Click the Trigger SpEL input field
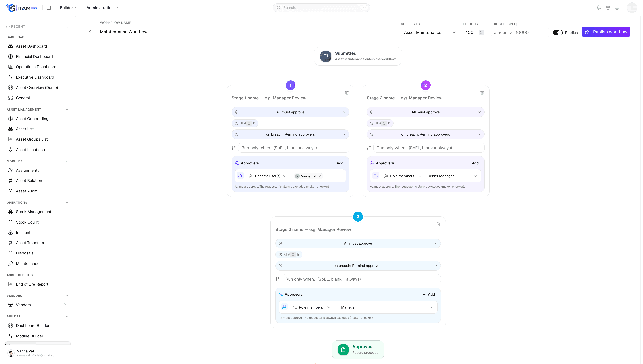Image resolution: width=643 pixels, height=364 pixels. [520, 33]
